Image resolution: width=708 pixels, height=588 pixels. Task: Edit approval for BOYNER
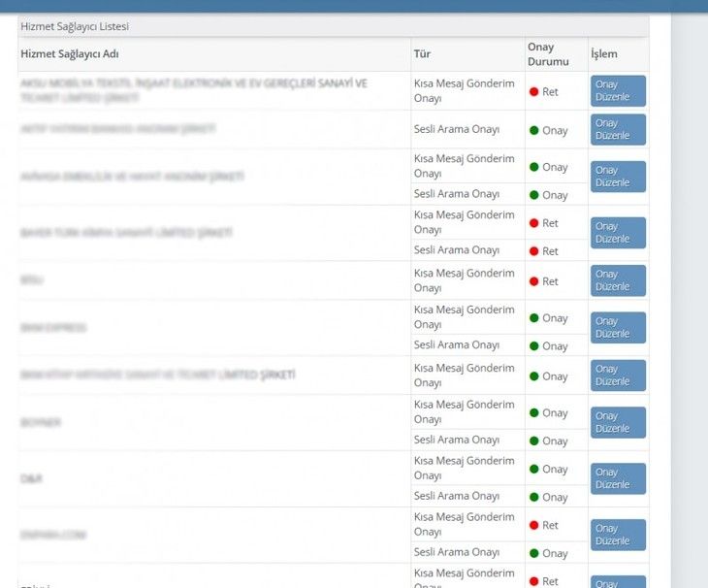617,422
